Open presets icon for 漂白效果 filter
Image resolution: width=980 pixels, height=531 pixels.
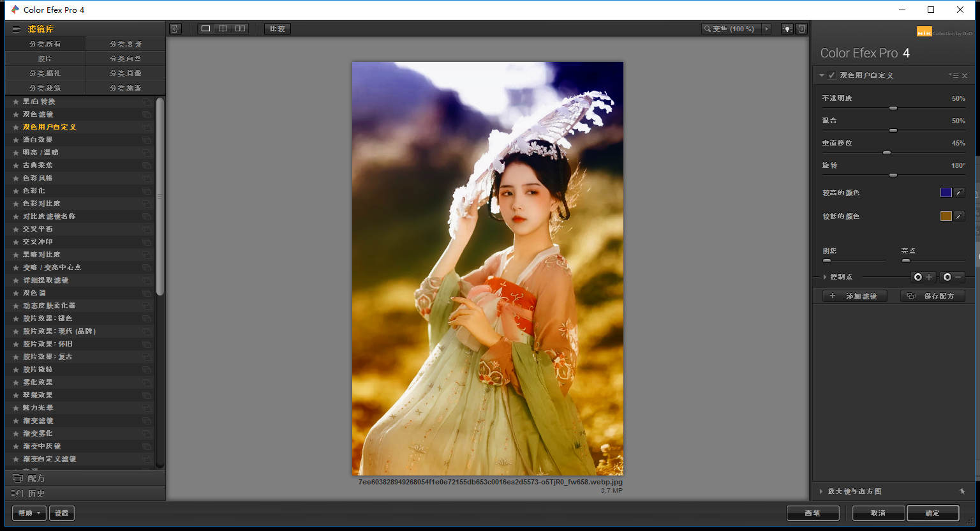(x=147, y=140)
